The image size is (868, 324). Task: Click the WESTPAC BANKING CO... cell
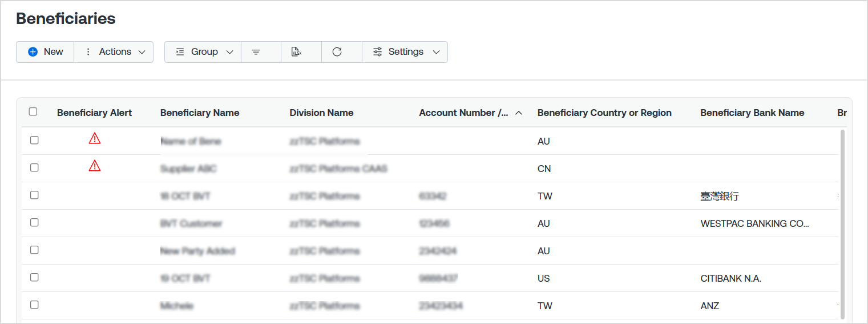click(x=754, y=223)
